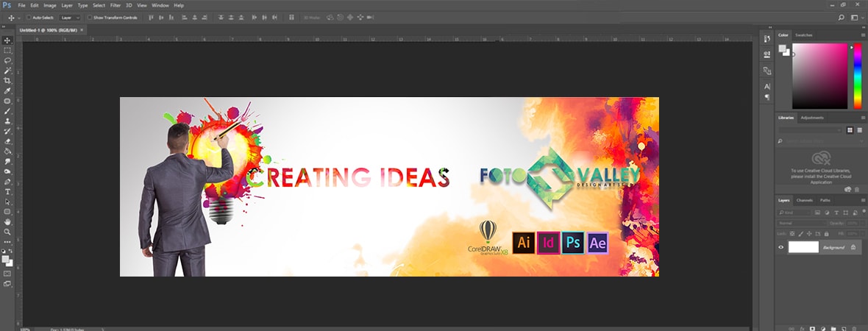Image resolution: width=868 pixels, height=331 pixels.
Task: Open the Window menu
Action: point(160,5)
